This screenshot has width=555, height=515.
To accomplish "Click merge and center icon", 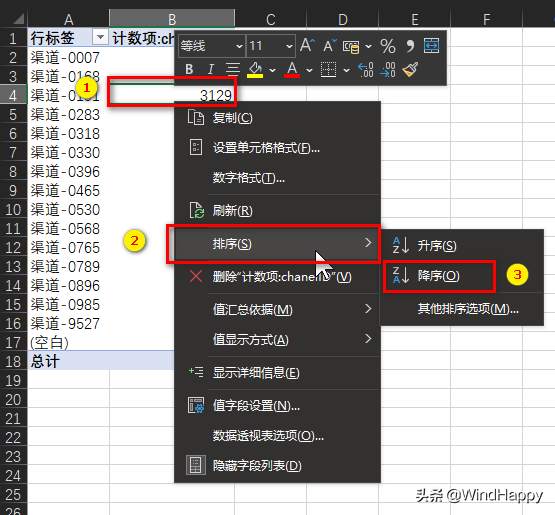I will click(431, 46).
